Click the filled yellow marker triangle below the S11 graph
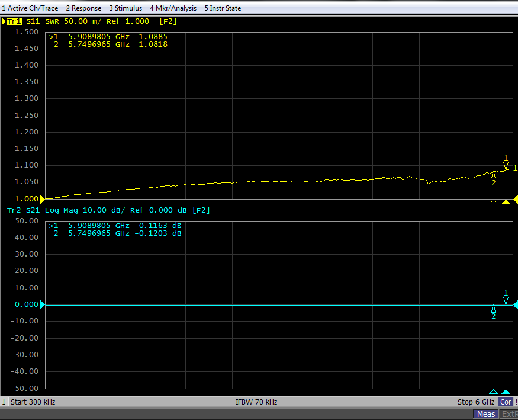This screenshot has height=420, width=518. coord(506,202)
